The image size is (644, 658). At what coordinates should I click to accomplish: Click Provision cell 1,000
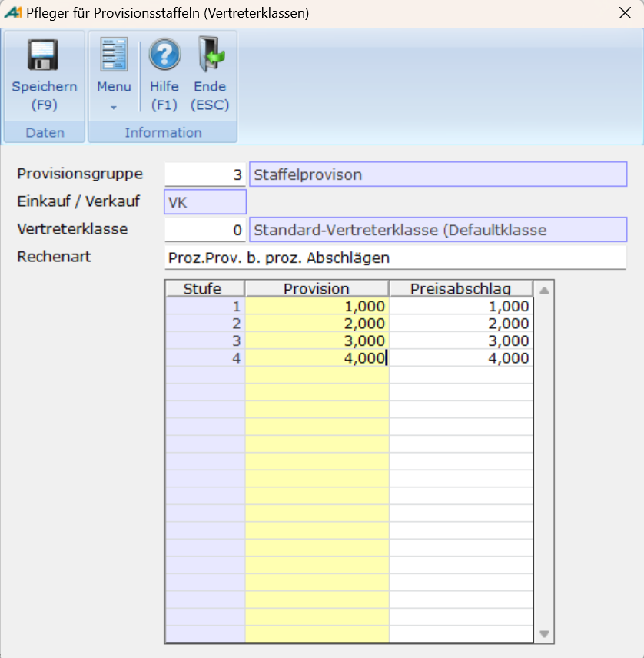tap(317, 306)
